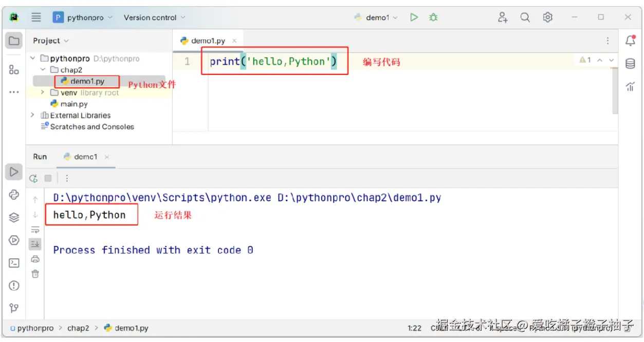The width and height of the screenshot is (644, 342).
Task: Open Run toolbar more options
Action: coord(67,178)
